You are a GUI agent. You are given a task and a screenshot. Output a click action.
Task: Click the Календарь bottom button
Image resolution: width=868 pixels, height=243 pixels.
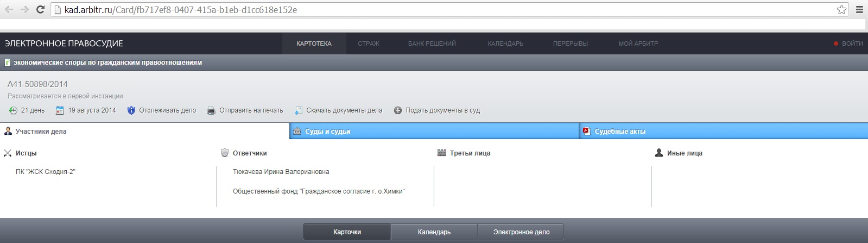[434, 232]
